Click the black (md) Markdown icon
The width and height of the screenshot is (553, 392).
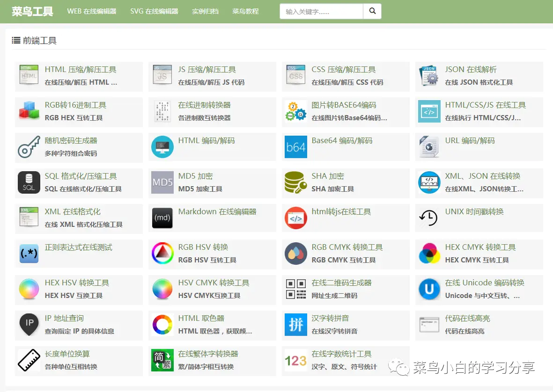click(162, 218)
